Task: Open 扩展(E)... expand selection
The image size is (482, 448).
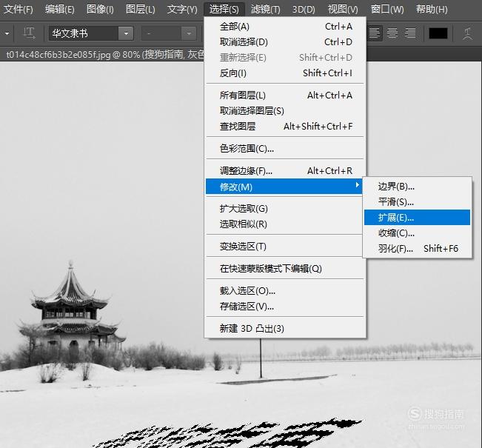Action: coord(417,218)
